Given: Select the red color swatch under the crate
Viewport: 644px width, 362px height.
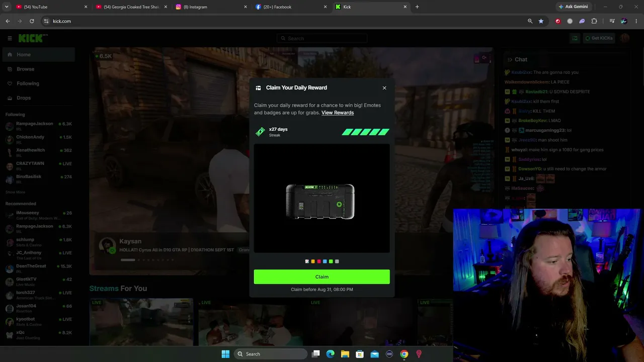Looking at the screenshot, I should point(319,261).
